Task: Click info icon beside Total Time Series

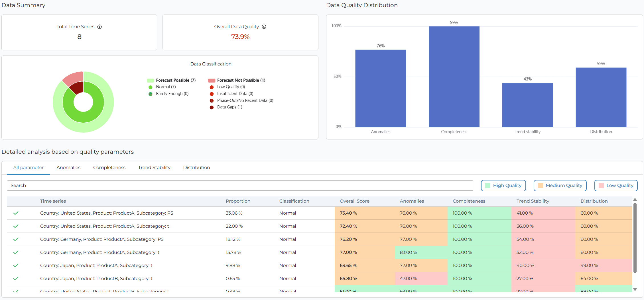Action: tap(99, 27)
